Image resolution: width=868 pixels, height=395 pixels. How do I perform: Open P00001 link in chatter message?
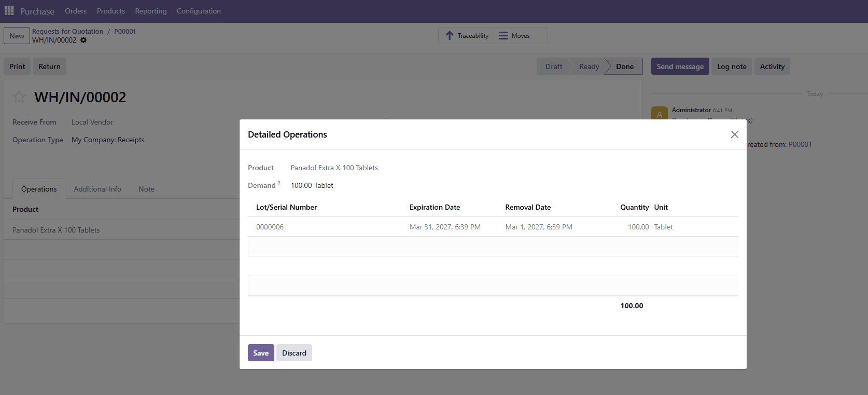point(800,144)
